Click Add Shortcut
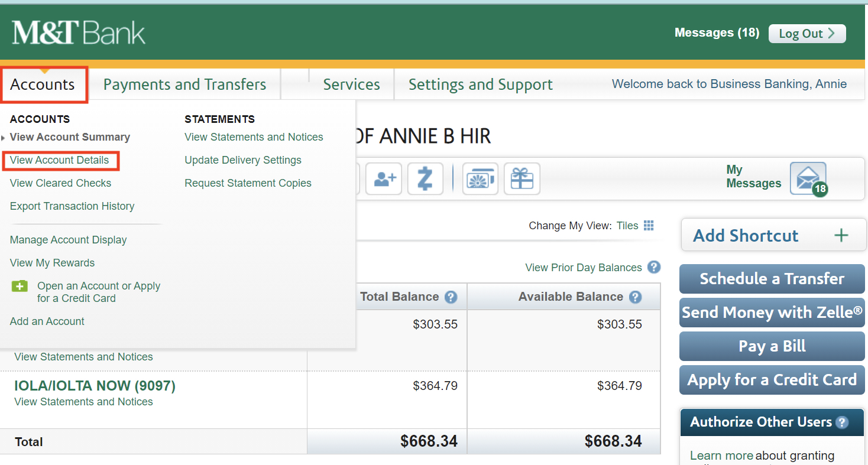The height and width of the screenshot is (465, 868). [772, 235]
